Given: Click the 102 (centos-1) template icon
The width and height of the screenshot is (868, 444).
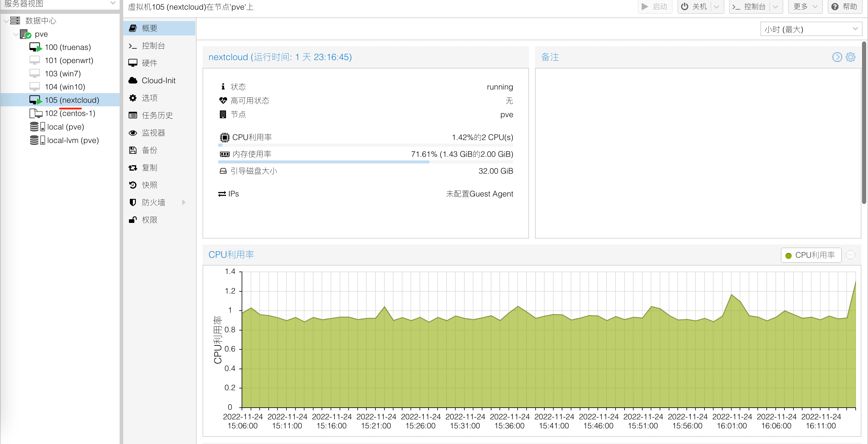Looking at the screenshot, I should (35, 114).
